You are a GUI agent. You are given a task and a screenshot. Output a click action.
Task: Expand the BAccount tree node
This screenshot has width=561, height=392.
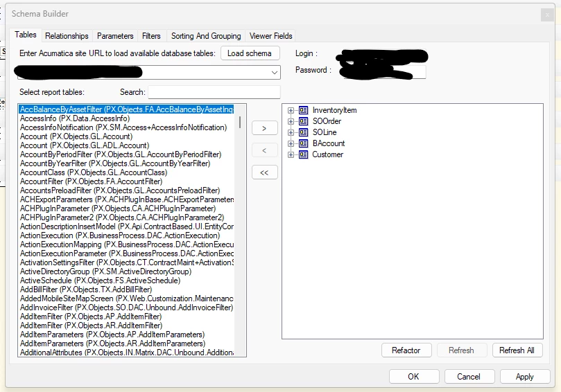(x=291, y=143)
